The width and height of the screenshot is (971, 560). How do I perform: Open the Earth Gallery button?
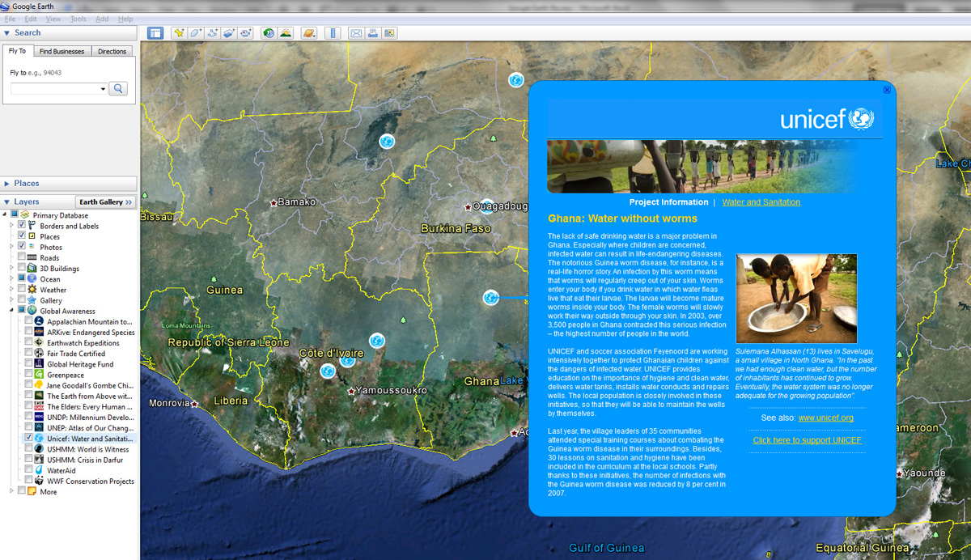[105, 202]
